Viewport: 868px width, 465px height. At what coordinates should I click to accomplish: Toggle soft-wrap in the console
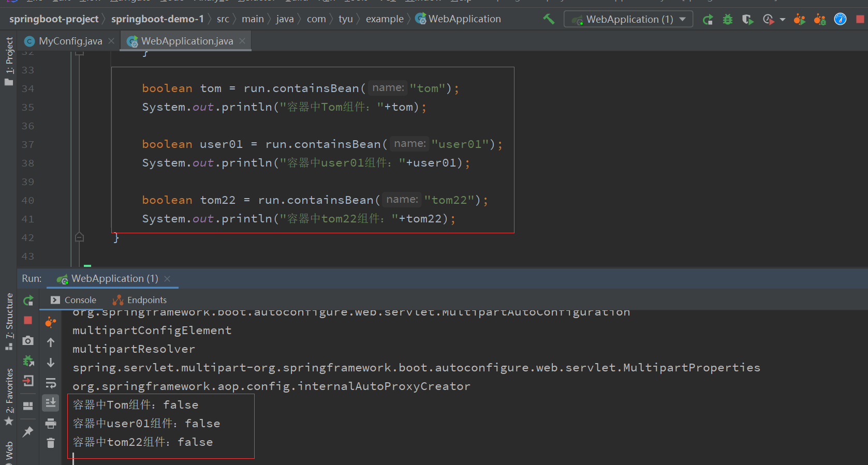pyautogui.click(x=51, y=383)
